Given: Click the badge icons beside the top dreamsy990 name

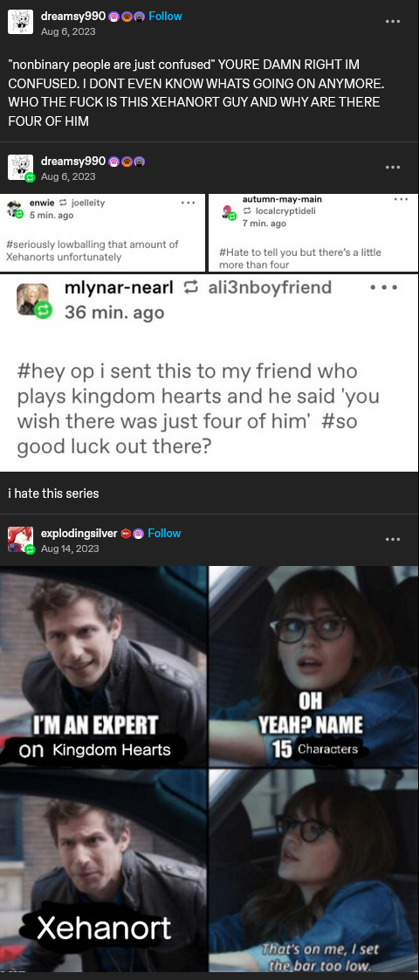Looking at the screenshot, I should (127, 17).
